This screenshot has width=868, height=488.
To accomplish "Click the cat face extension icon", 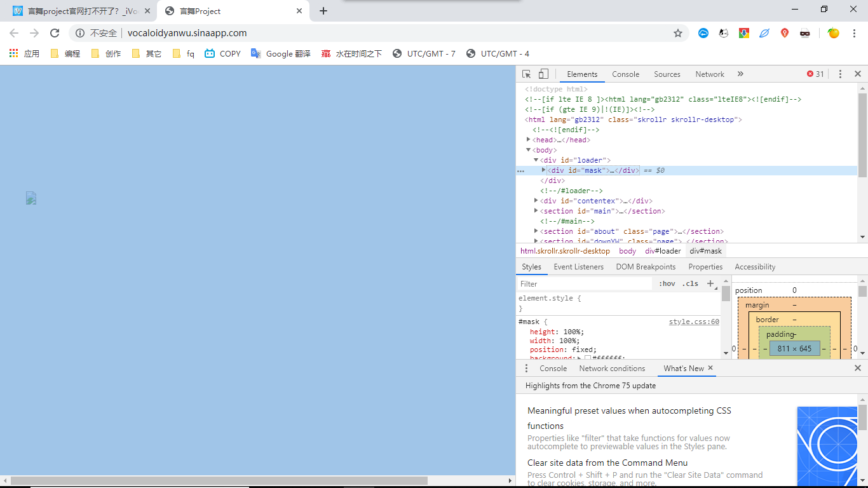I will coord(724,33).
